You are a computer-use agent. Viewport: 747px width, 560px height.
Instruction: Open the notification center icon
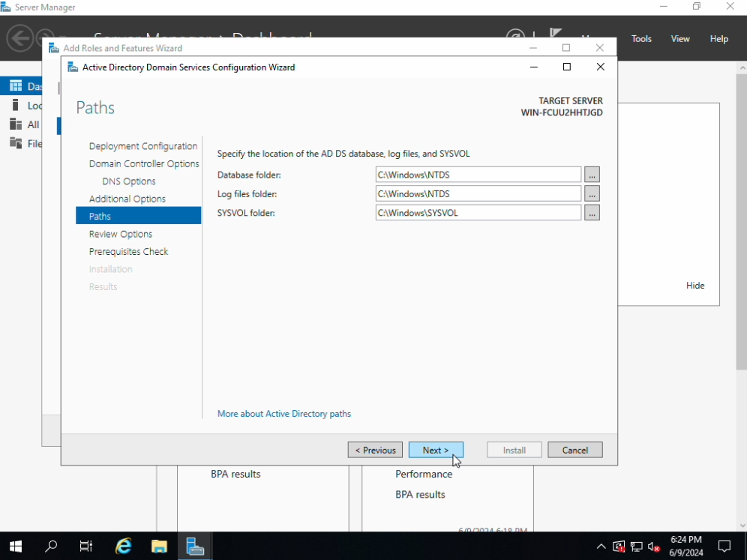[724, 547]
